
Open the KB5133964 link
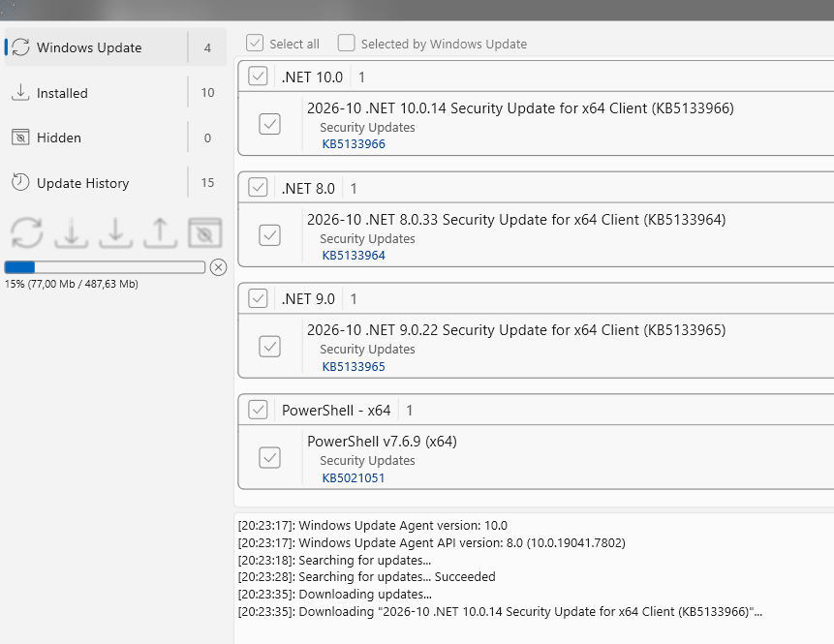coord(354,256)
